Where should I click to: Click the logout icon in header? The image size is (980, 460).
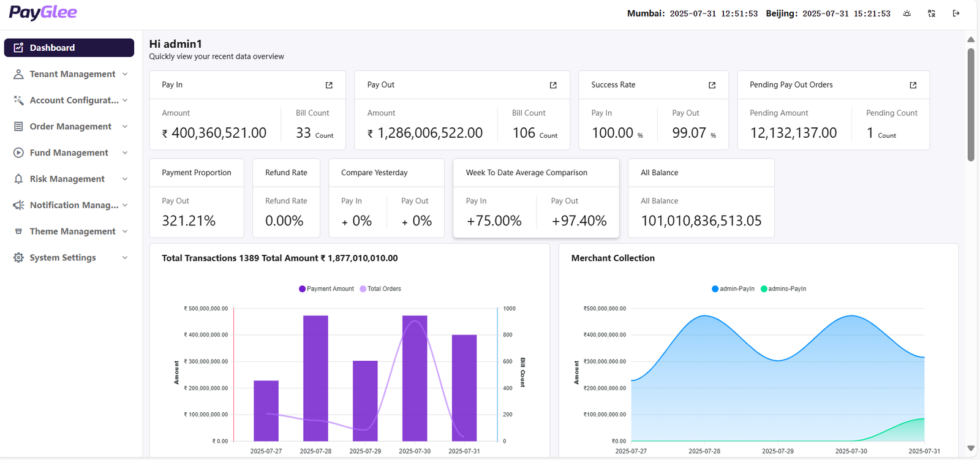click(956, 13)
